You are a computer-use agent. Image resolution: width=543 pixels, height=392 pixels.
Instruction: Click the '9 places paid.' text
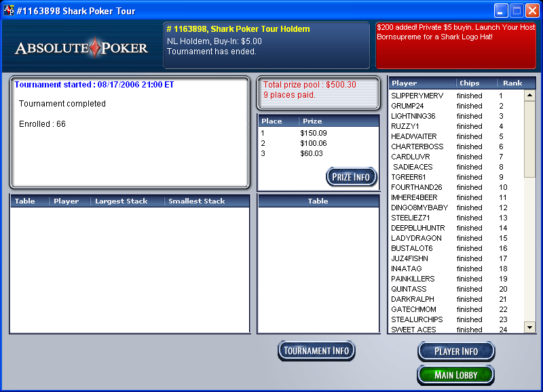coord(290,95)
